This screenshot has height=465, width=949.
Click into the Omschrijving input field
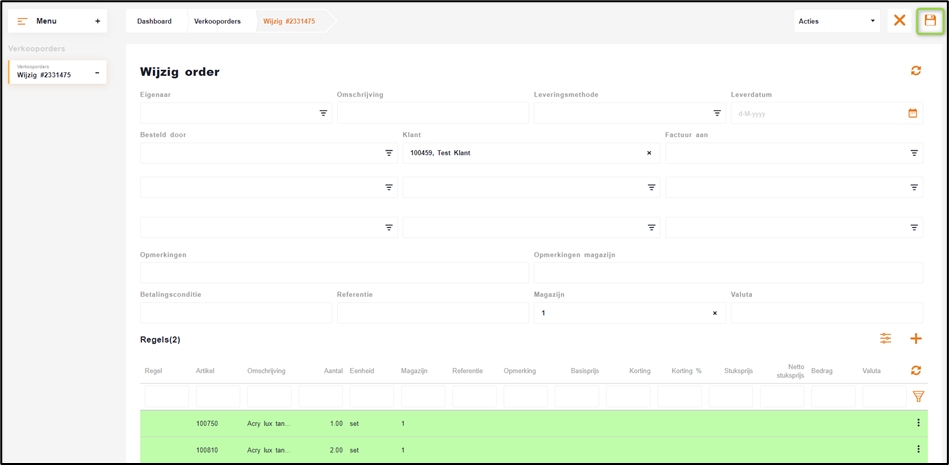tap(432, 113)
